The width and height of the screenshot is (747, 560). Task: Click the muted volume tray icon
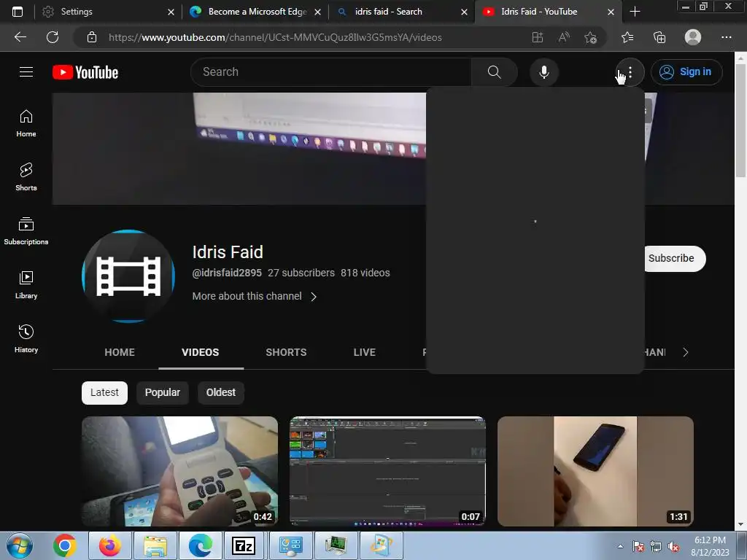point(673,546)
